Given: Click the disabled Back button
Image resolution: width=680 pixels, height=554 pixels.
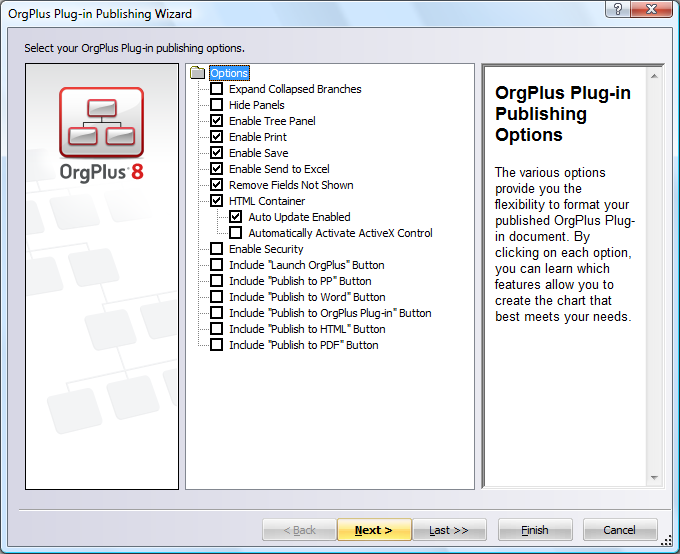Looking at the screenshot, I should (299, 530).
